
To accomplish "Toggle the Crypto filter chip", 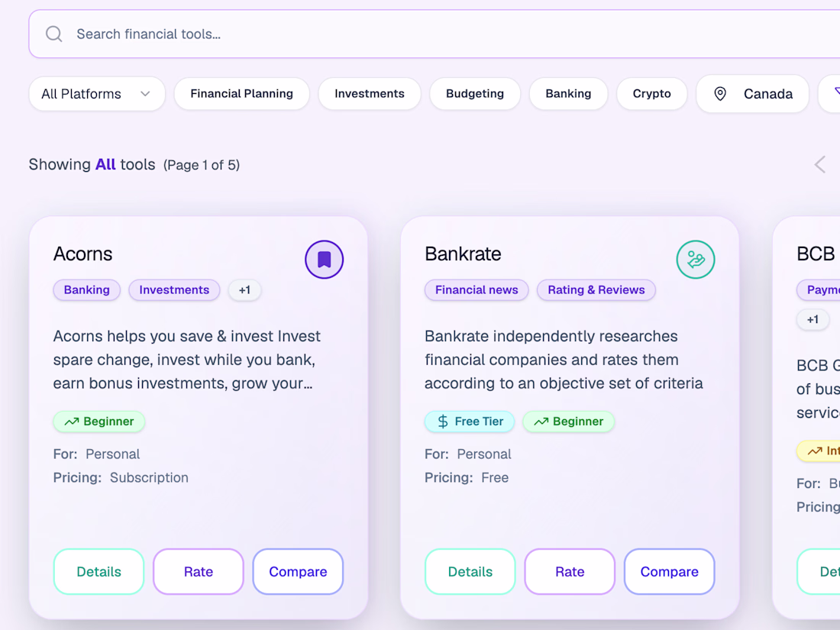I will pyautogui.click(x=652, y=94).
